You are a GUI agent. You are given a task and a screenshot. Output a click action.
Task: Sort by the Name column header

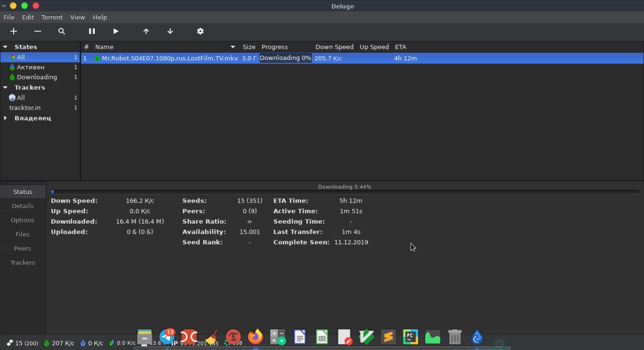[104, 47]
